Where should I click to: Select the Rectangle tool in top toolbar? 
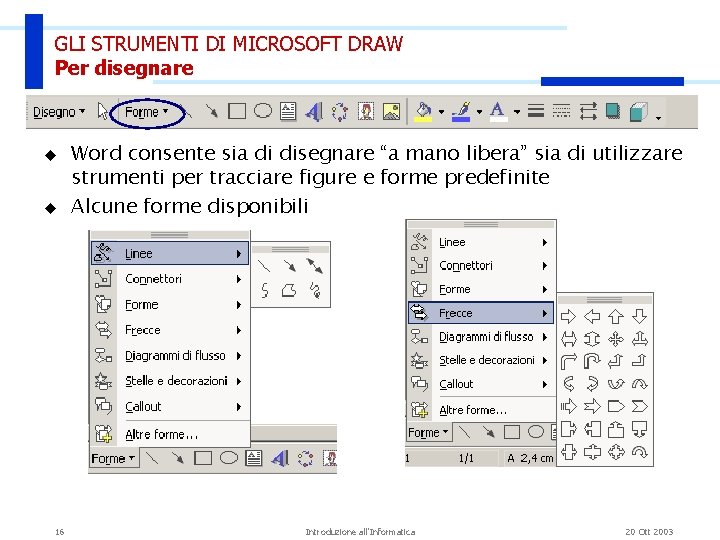[237, 111]
